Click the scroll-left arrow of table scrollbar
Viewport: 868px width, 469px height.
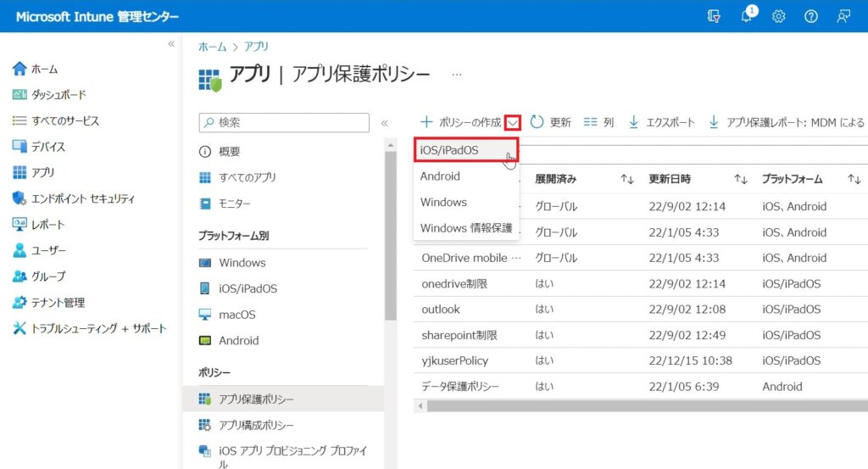(420, 406)
